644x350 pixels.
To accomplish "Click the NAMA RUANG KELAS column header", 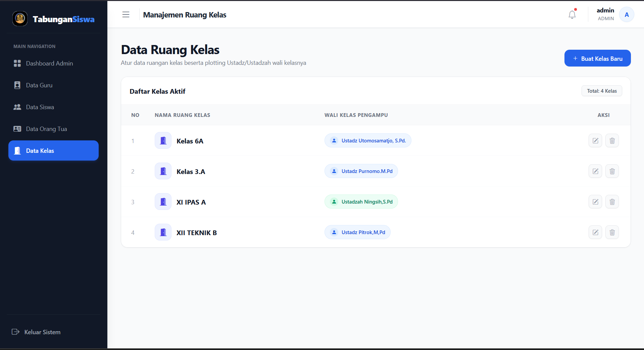I will 183,115.
